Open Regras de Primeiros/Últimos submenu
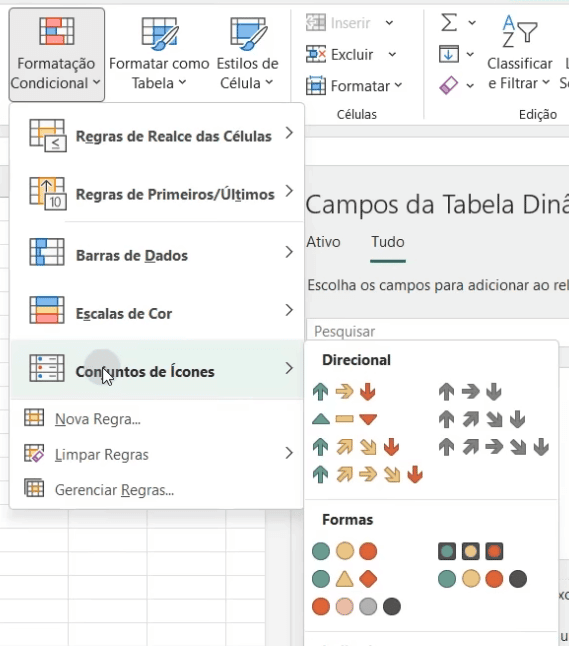569x646 pixels. 157,193
